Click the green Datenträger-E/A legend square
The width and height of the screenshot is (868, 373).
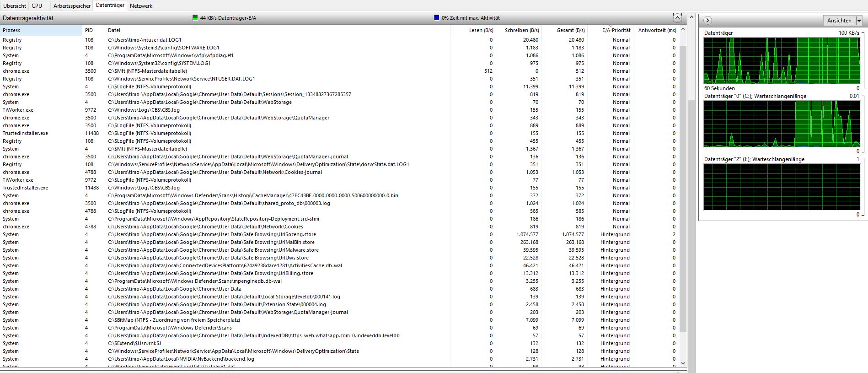click(195, 18)
